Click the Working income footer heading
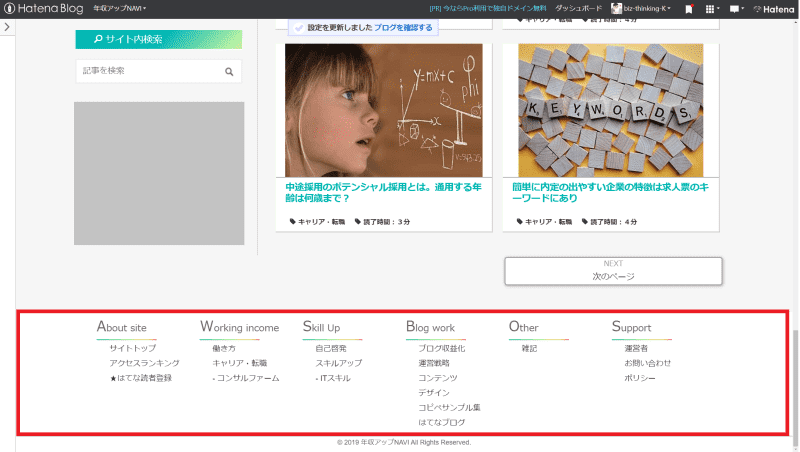 coord(239,327)
